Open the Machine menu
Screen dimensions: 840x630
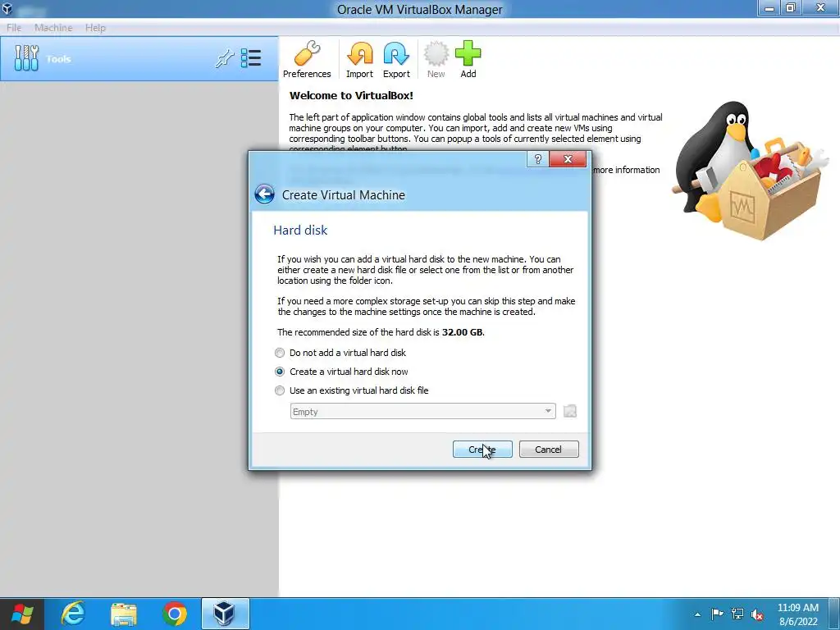[53, 28]
